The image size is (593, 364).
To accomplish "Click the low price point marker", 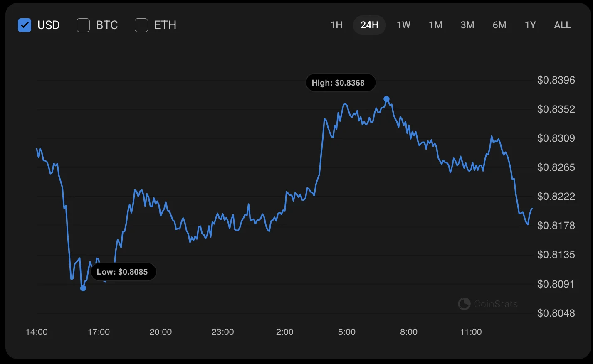I will click(x=83, y=288).
